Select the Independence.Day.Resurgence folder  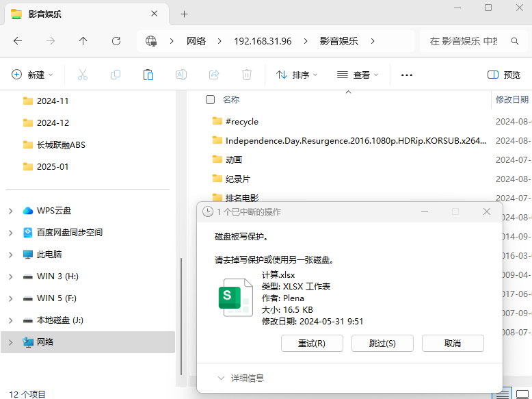(349, 140)
